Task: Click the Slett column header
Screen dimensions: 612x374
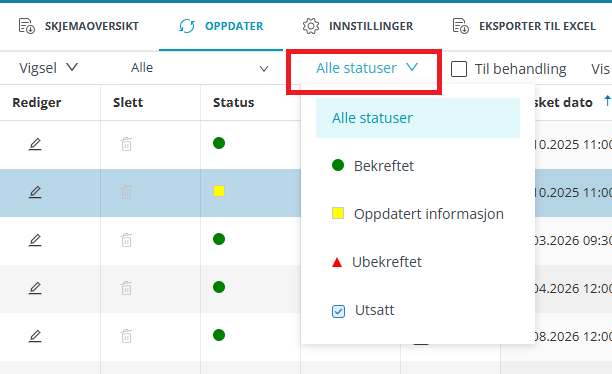Action: point(128,103)
